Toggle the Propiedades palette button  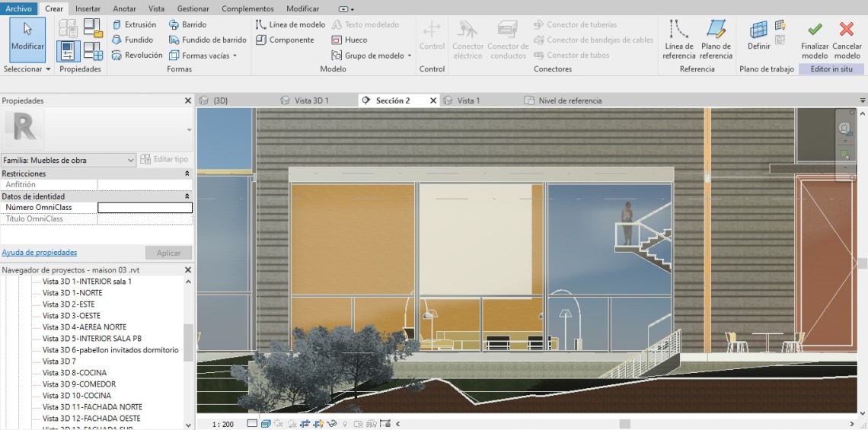(69, 50)
